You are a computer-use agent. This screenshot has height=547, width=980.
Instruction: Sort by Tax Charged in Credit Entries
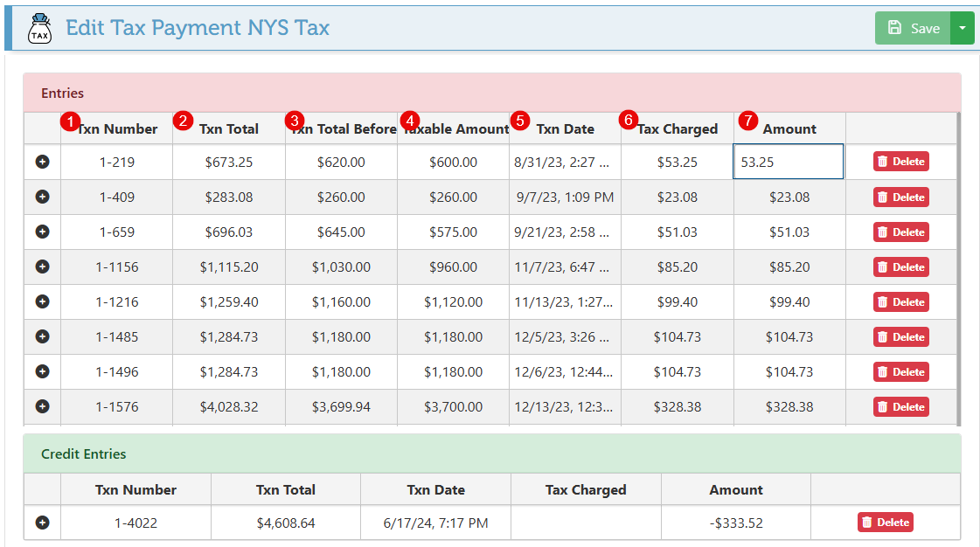coord(586,489)
